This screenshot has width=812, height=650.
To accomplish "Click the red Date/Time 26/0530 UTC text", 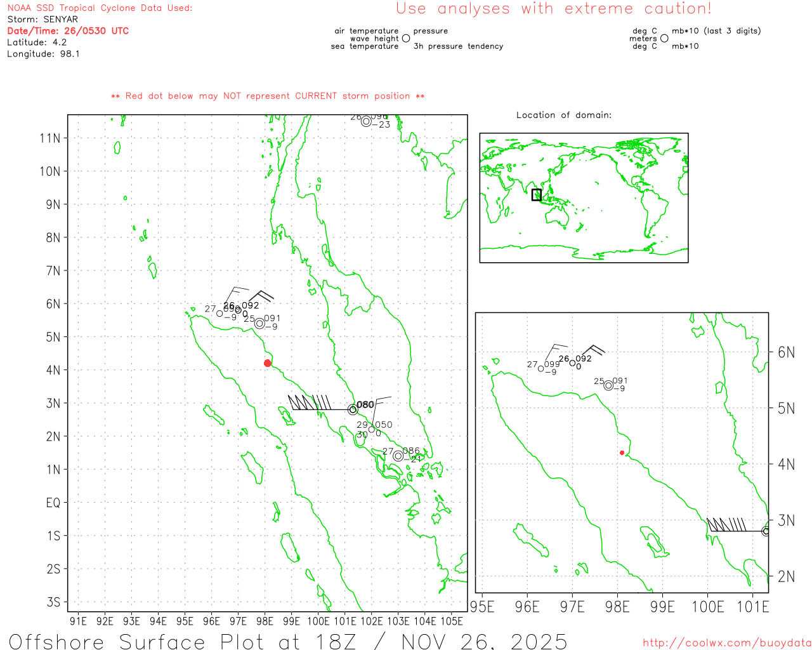I will click(x=68, y=30).
